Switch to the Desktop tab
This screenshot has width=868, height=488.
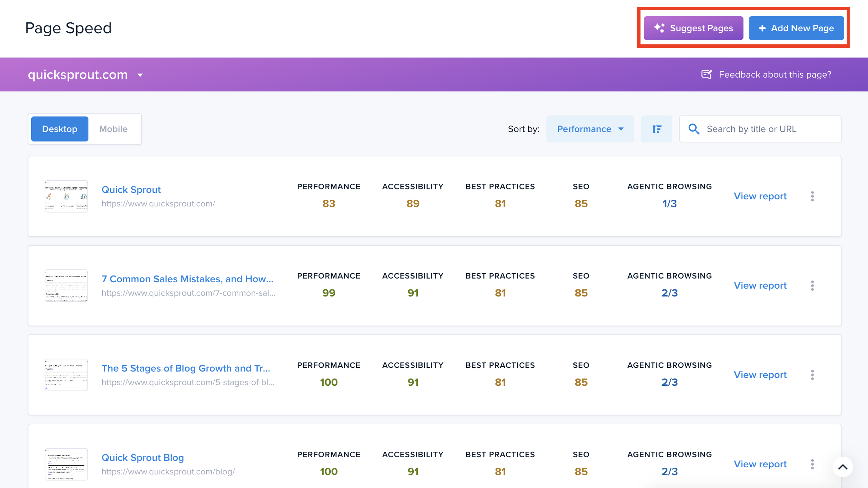pyautogui.click(x=60, y=129)
